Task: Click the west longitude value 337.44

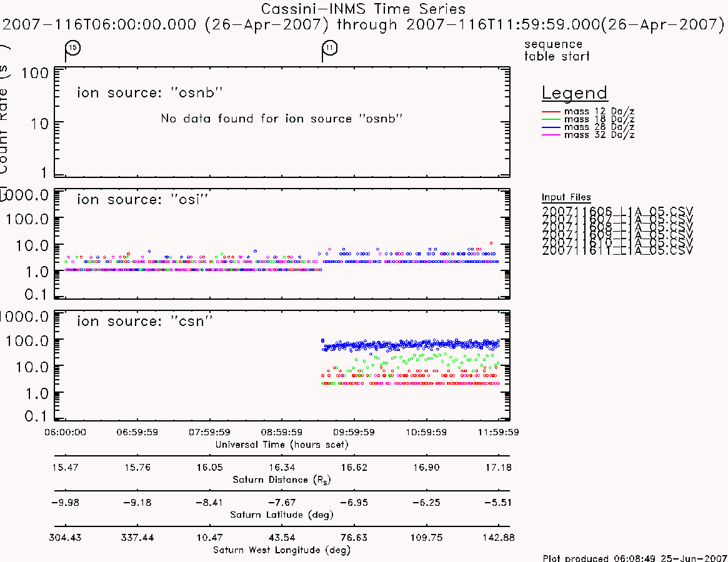Action: [137, 538]
